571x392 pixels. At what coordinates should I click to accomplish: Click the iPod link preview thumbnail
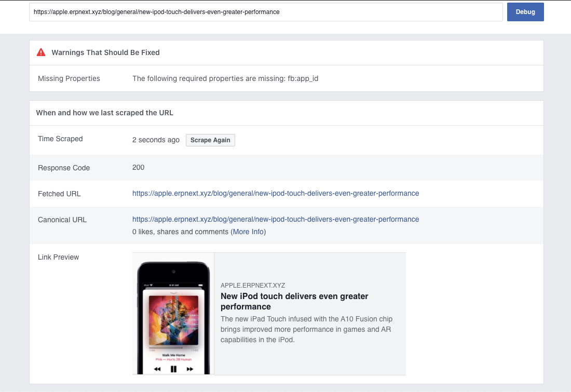pyautogui.click(x=173, y=314)
